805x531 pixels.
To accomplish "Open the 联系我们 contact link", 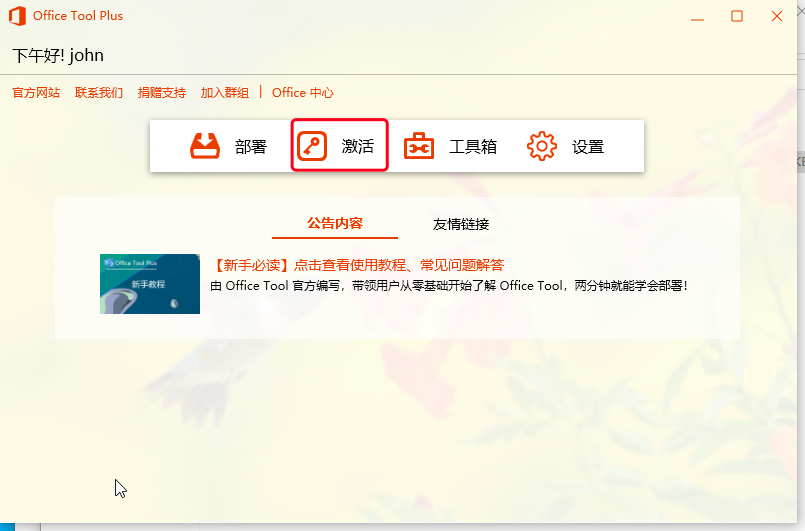I will click(99, 93).
